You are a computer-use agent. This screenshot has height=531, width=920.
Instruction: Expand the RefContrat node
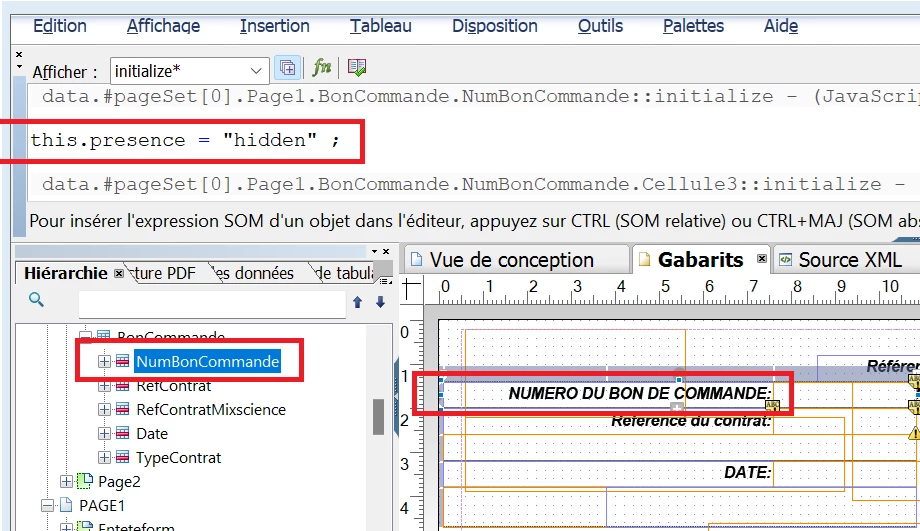104,385
